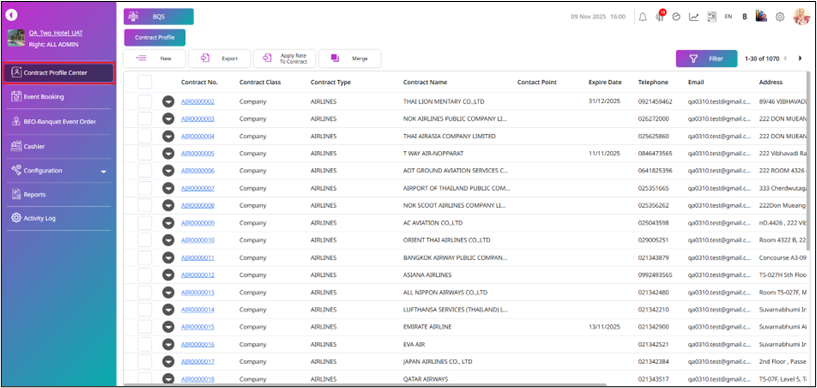This screenshot has width=817, height=388.
Task: Expand row dropdown for AIR0000008
Action: (x=168, y=205)
